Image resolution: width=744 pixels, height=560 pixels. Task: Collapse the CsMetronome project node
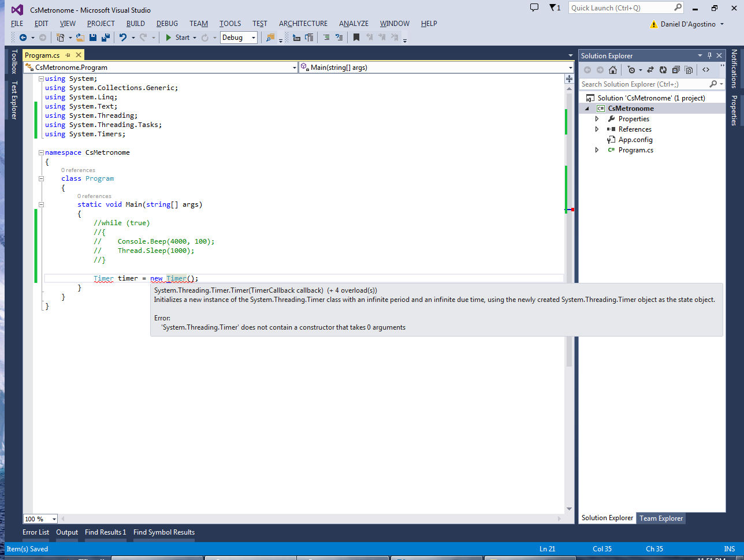click(587, 109)
